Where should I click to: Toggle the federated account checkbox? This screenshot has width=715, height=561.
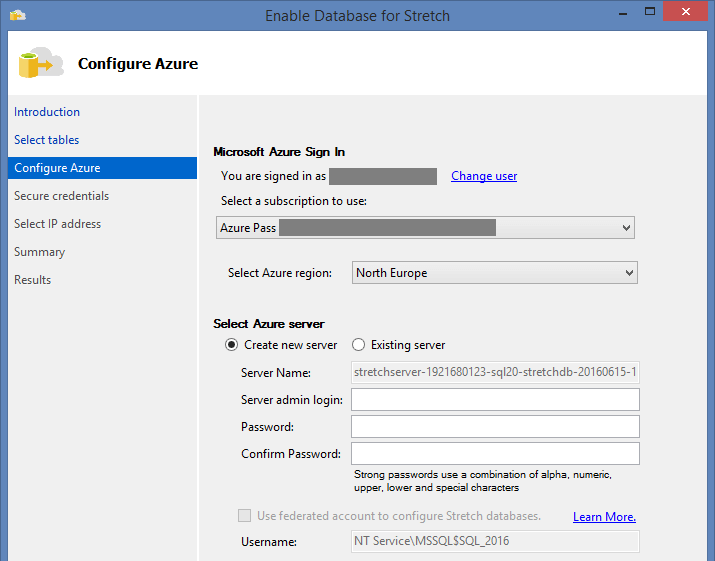tap(244, 516)
